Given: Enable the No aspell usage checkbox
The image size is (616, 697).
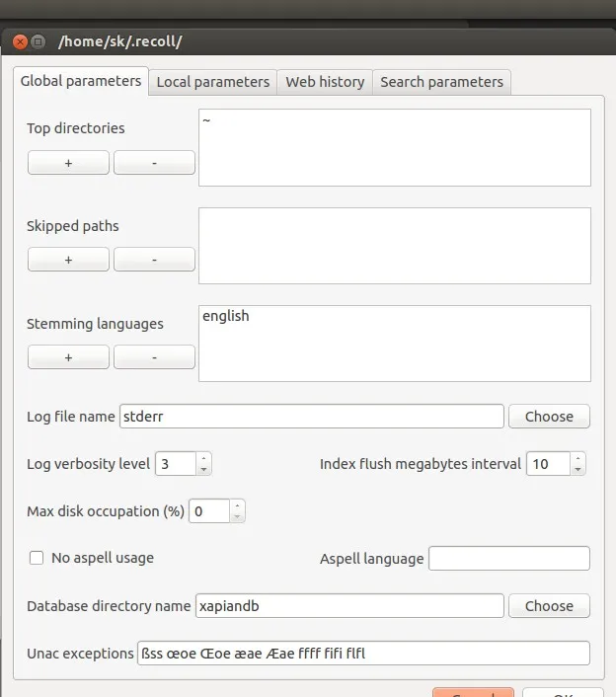Looking at the screenshot, I should (37, 558).
